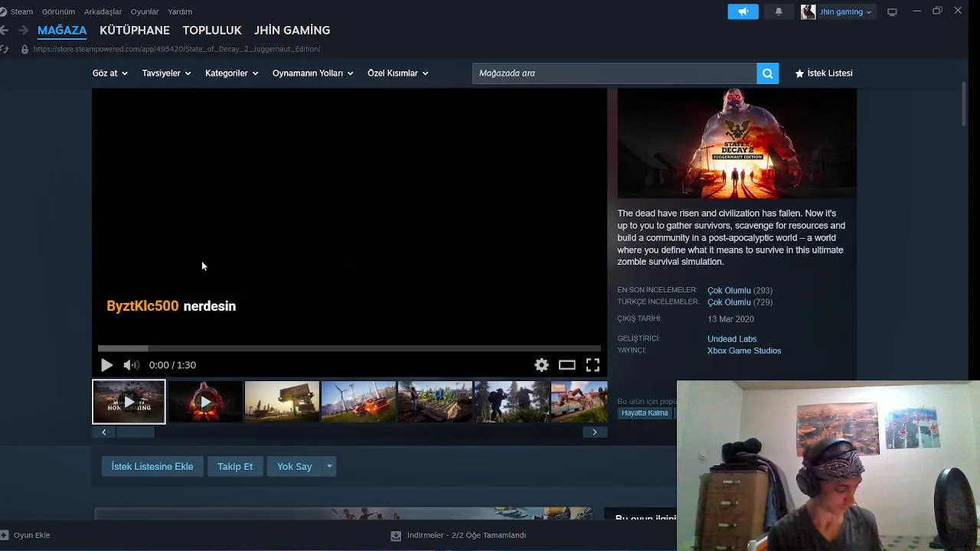Mute the trailer volume
This screenshot has height=551, width=980.
[x=131, y=365]
